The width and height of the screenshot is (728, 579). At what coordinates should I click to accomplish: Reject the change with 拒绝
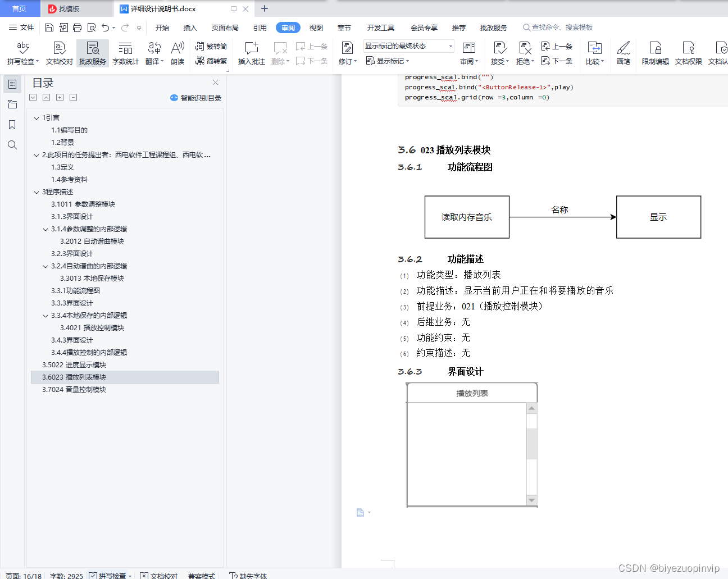click(x=525, y=53)
